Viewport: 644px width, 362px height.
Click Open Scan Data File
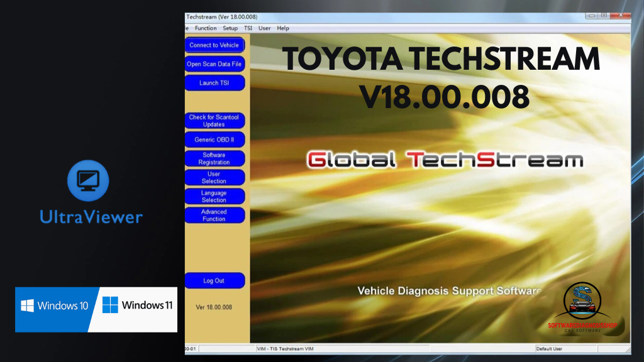coord(214,64)
